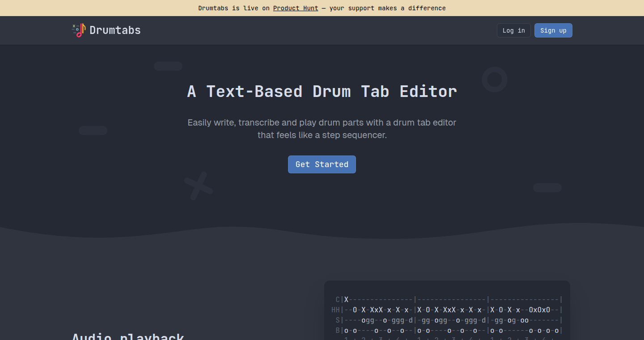The height and width of the screenshot is (340, 644).
Task: Open the Product Hunt link in banner
Action: (296, 8)
